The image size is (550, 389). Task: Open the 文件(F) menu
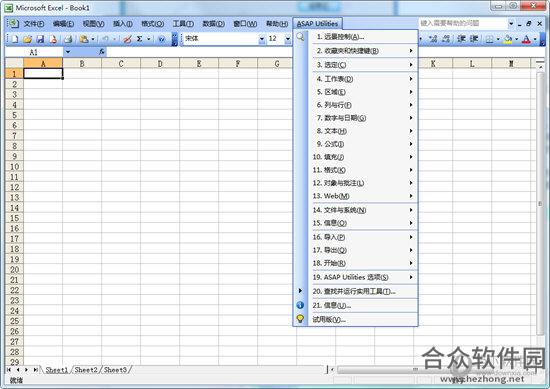(x=34, y=24)
